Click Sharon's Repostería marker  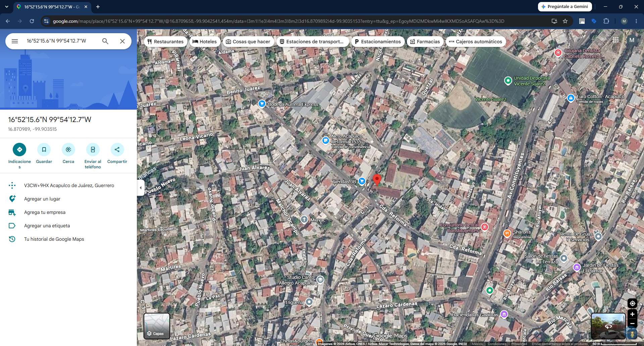507,233
